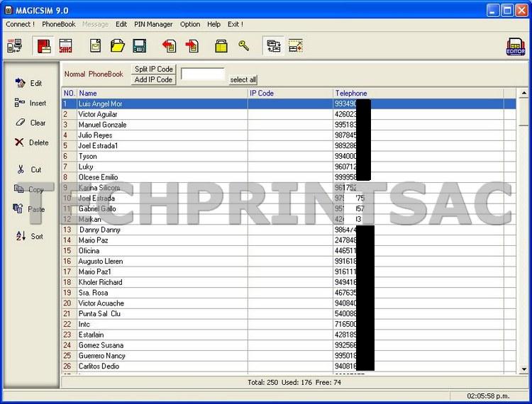
Task: Click the read from SIM card icon
Action: click(x=170, y=46)
